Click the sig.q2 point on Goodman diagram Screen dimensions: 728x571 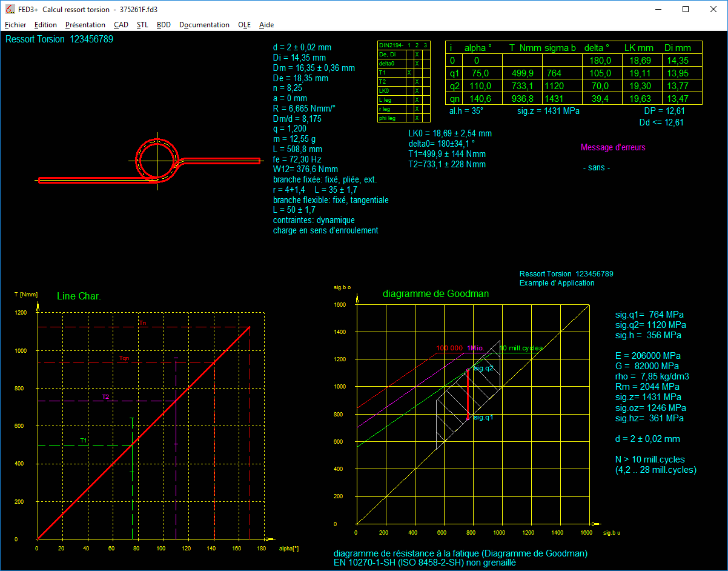(468, 369)
